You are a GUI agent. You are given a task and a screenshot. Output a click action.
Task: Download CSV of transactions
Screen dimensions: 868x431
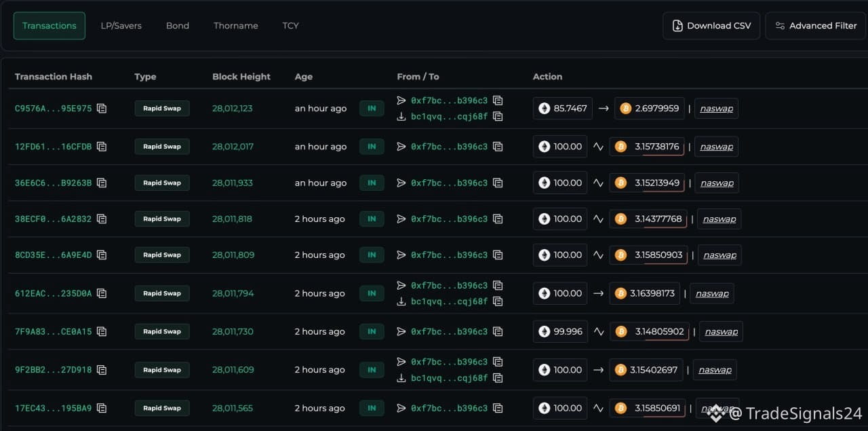(x=711, y=26)
